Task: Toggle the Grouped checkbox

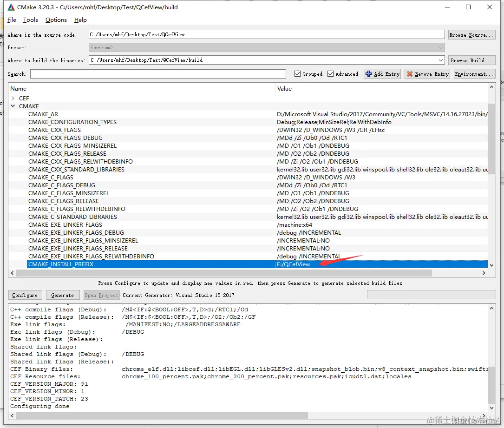Action: pyautogui.click(x=297, y=73)
